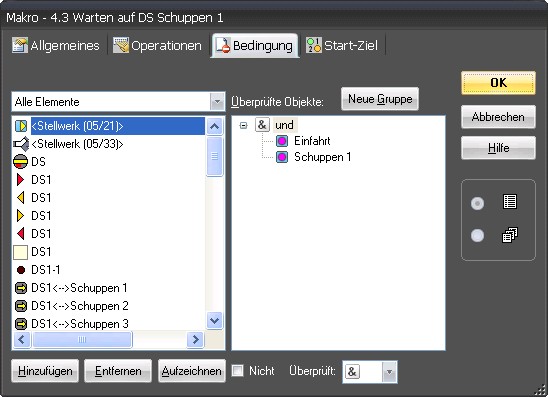Viewport: 548px width, 397px height.
Task: Click the red right-pointing DS1 triangle
Action: click(21, 180)
